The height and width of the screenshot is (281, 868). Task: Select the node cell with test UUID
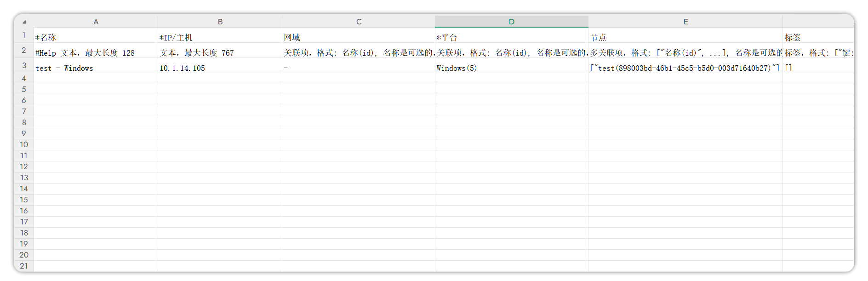pyautogui.click(x=685, y=68)
